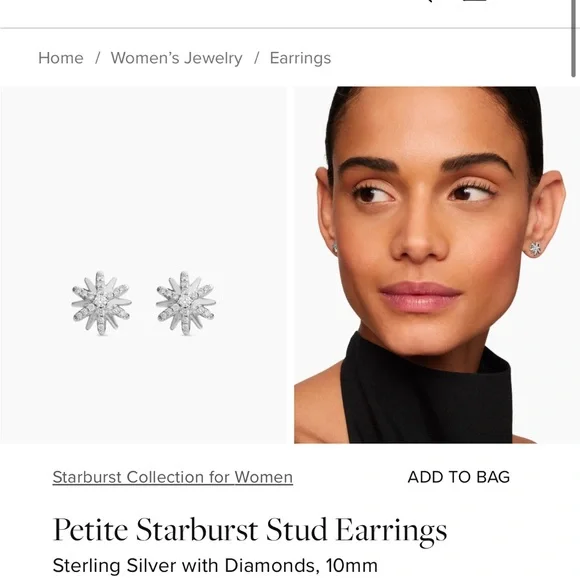
Task: Tap the cut-off search icon at top
Action: click(429, 1)
